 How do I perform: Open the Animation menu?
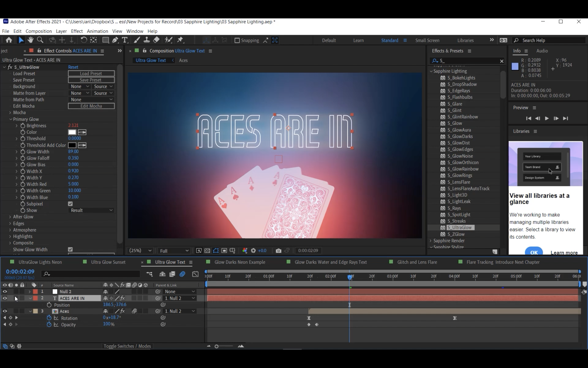[97, 31]
